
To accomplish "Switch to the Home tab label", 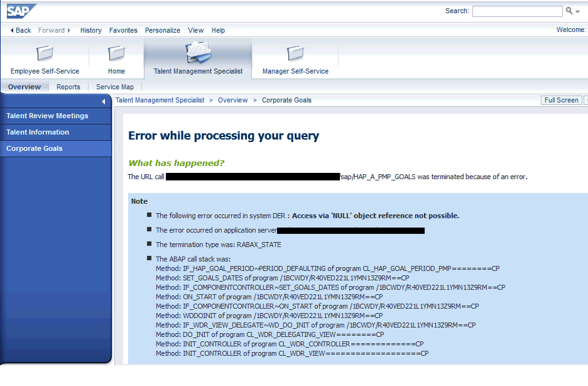I will coord(116,71).
